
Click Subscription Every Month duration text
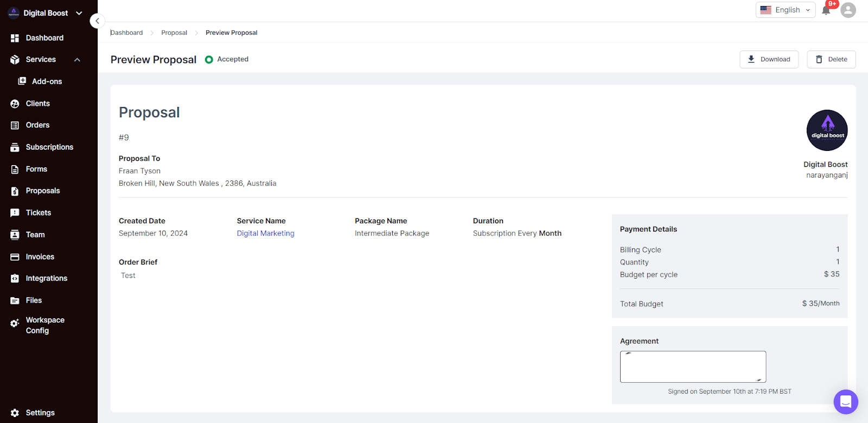[x=517, y=233]
